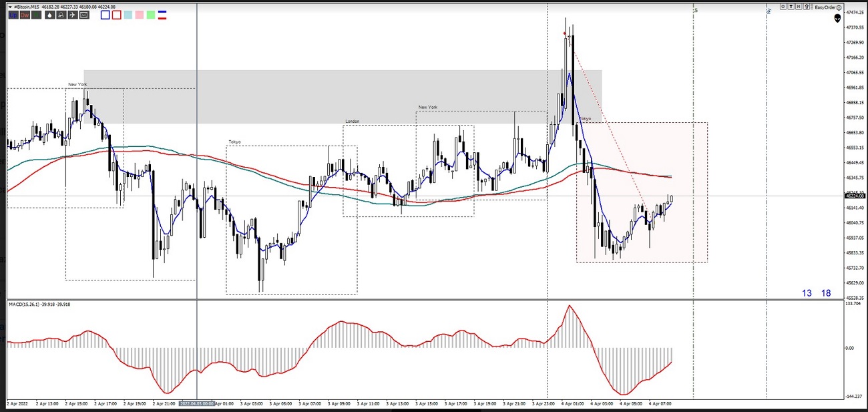The image size is (868, 412).
Task: Click the envelope mail icon
Action: click(x=84, y=15)
